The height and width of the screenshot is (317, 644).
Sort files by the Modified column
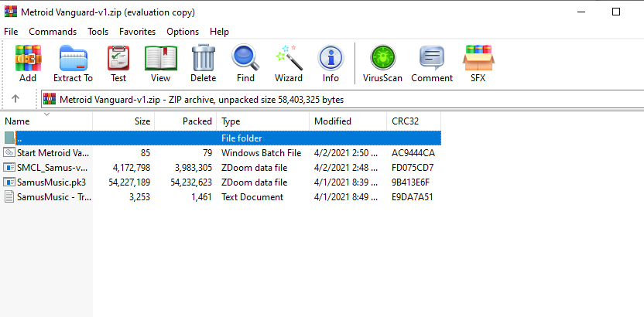348,121
